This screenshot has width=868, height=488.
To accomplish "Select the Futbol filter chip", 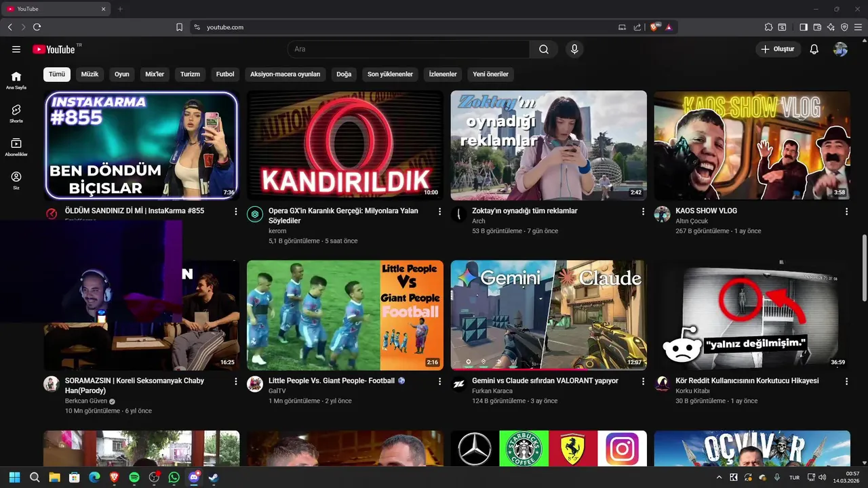I will [225, 74].
